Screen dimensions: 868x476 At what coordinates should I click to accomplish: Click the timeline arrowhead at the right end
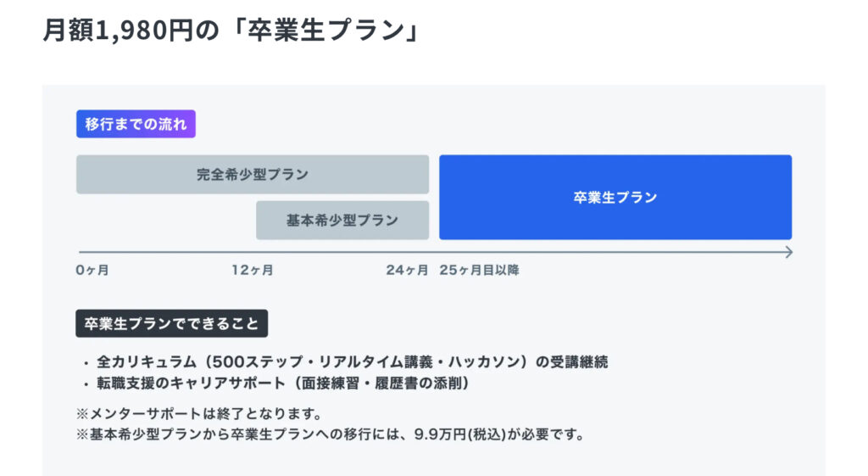(788, 252)
